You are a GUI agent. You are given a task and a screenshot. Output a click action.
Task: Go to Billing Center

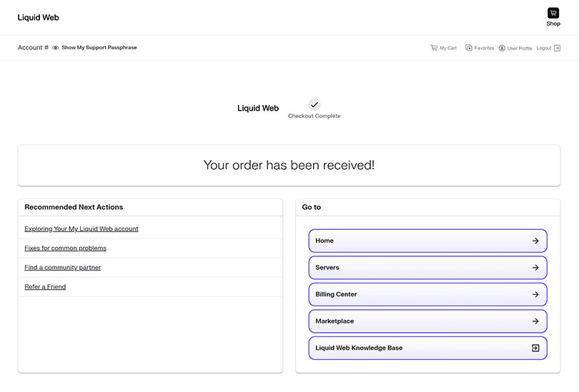coord(427,294)
